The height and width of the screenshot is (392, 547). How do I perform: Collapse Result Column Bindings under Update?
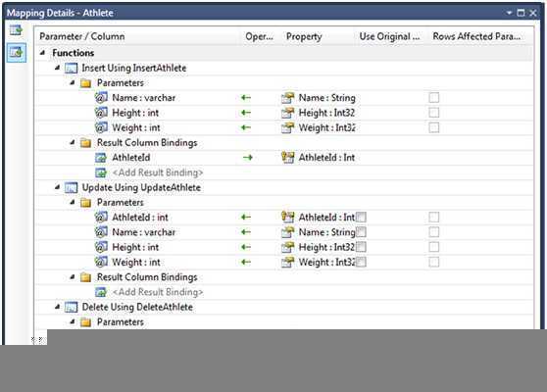73,277
